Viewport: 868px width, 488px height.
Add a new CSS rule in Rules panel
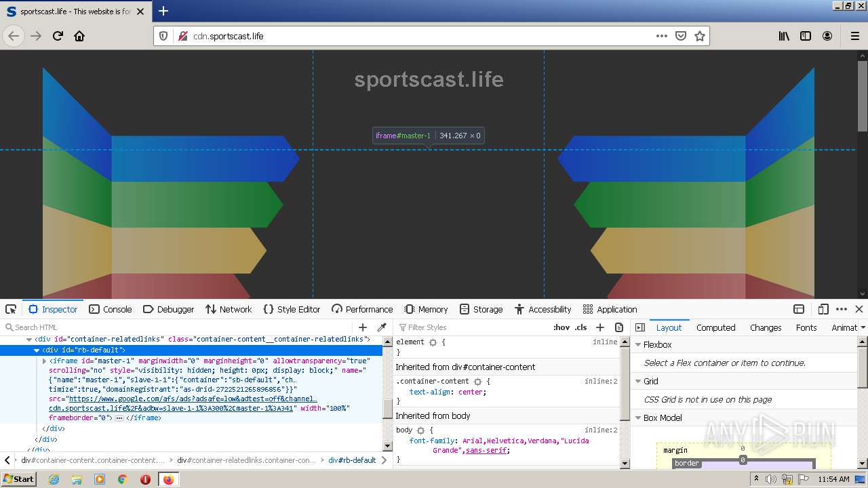599,327
